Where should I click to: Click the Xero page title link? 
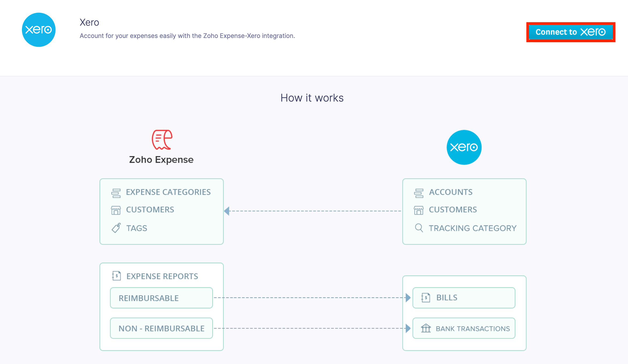click(89, 22)
